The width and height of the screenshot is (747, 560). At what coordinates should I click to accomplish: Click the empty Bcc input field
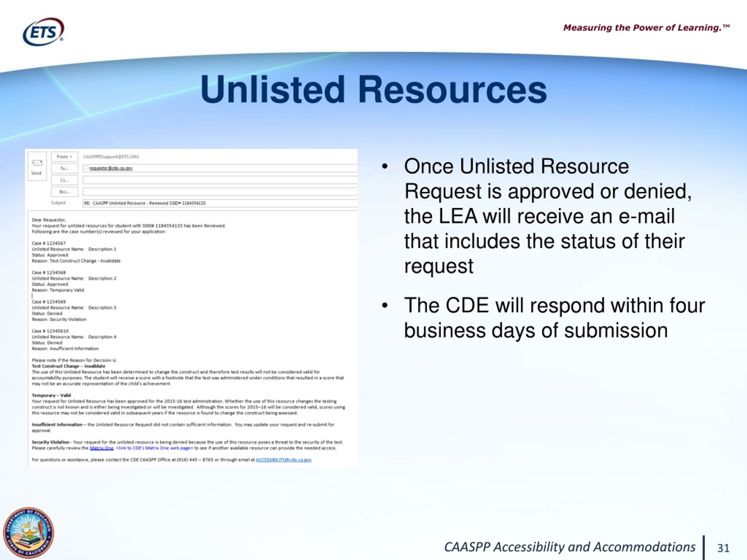220,192
